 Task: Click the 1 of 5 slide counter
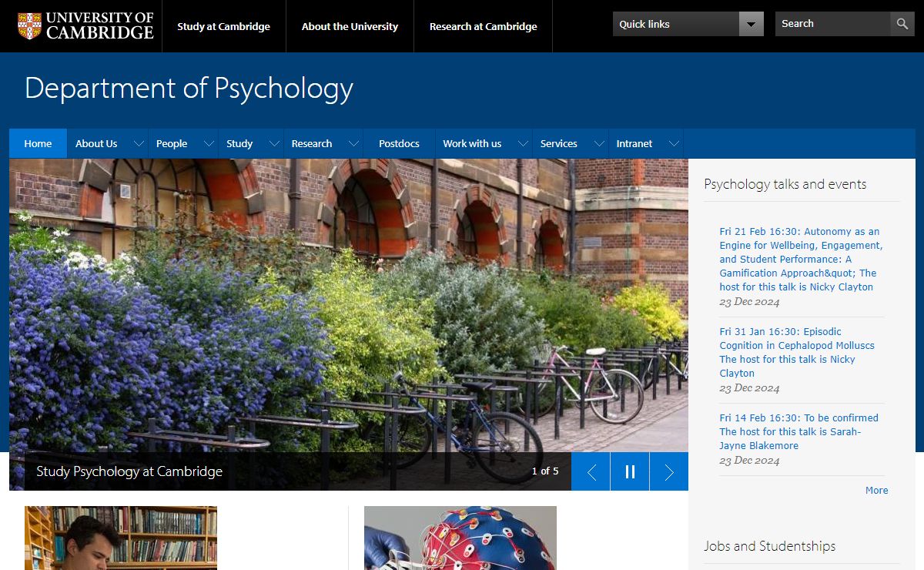pyautogui.click(x=545, y=471)
